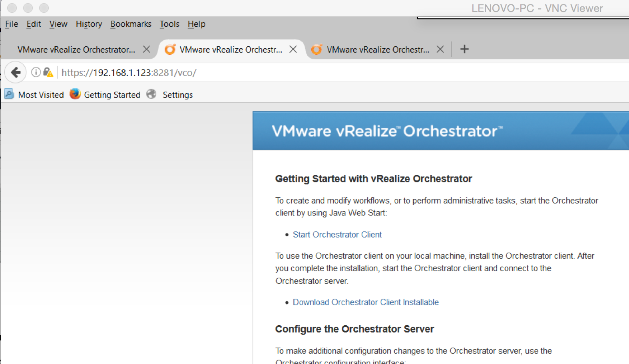
Task: Close the third vRealize Orchestrator tab
Action: [440, 49]
